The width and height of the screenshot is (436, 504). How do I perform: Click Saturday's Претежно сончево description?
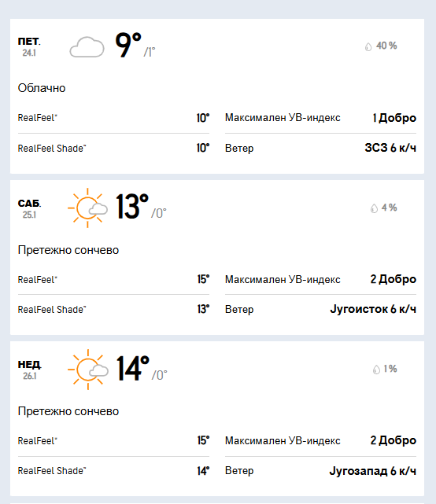coord(68,250)
